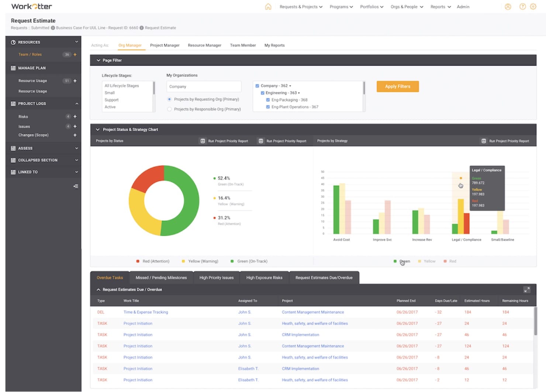Viewport: 546px width, 392px height.
Task: Open the settings gear icon
Action: click(533, 7)
